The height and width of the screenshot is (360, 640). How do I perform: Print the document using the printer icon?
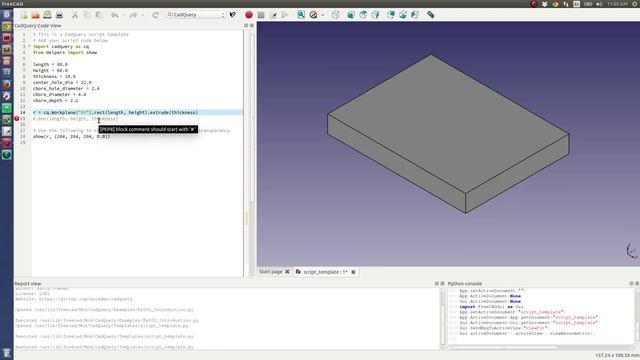pyautogui.click(x=59, y=15)
